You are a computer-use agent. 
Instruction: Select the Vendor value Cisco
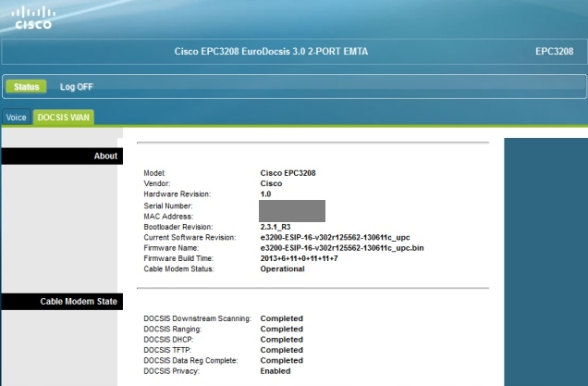pos(271,183)
